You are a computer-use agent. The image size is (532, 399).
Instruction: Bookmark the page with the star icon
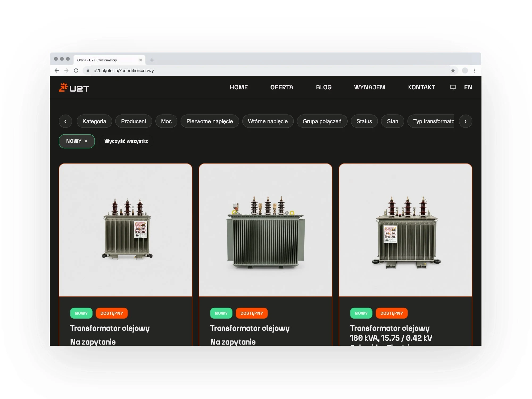coord(453,70)
